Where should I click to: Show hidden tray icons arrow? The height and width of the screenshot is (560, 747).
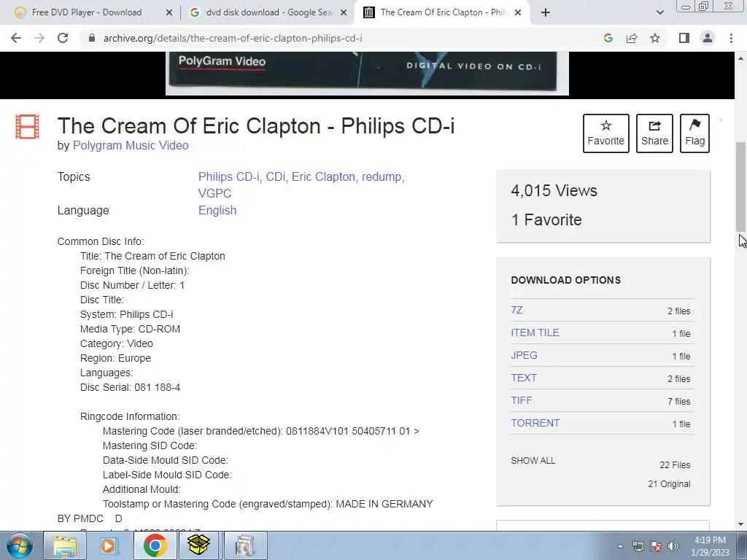620,546
